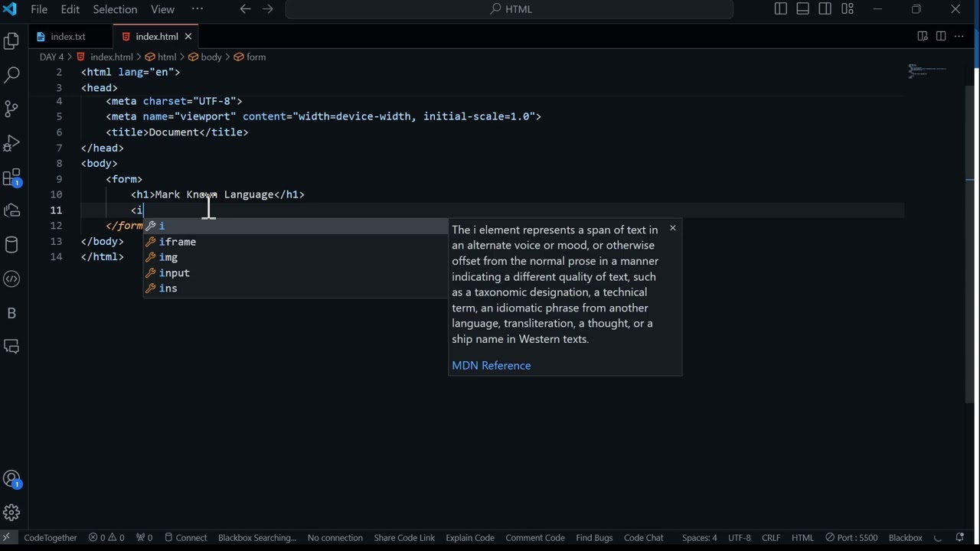The width and height of the screenshot is (980, 551).
Task: Open notifications bell icon
Action: pos(960,538)
